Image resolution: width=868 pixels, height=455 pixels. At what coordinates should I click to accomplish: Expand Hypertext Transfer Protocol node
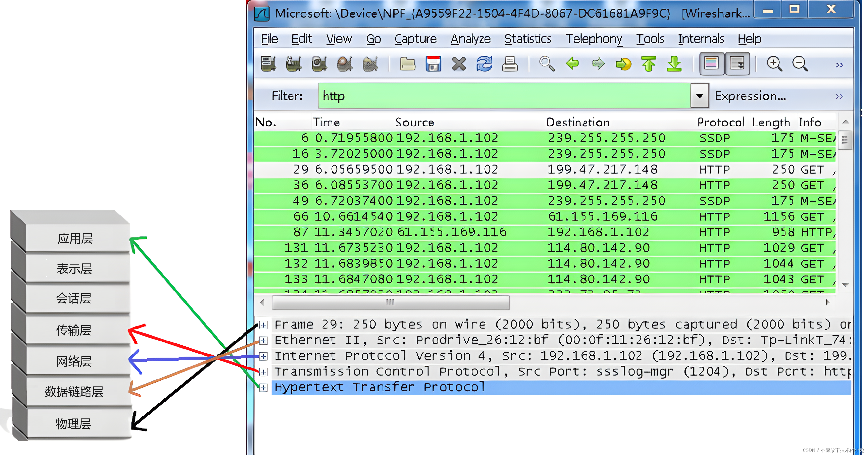[x=263, y=388]
